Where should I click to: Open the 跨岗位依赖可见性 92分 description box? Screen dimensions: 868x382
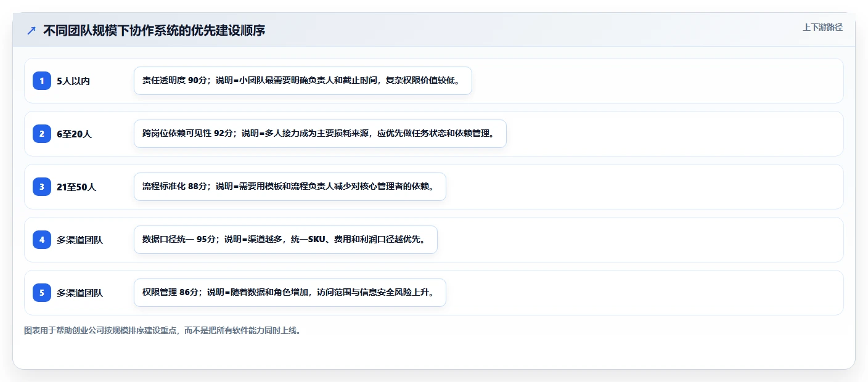click(320, 134)
